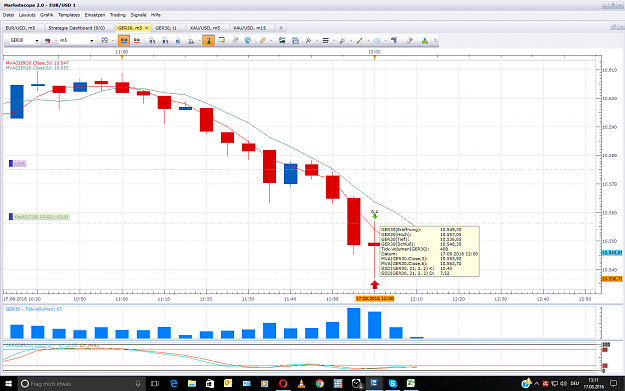The image size is (625, 391).
Task: Expand the trend line tool dropdown arrow
Action: [x=368, y=41]
